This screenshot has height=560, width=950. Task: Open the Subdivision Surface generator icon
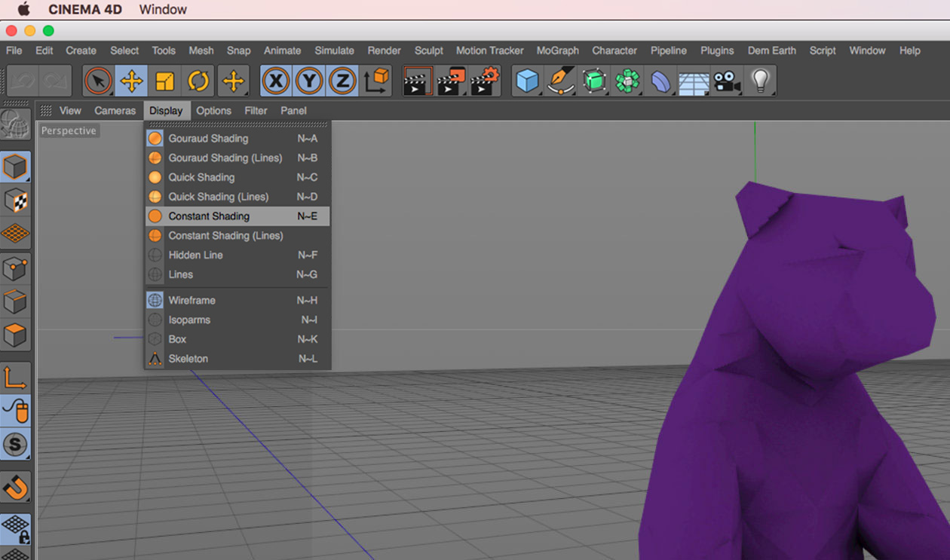coord(594,81)
